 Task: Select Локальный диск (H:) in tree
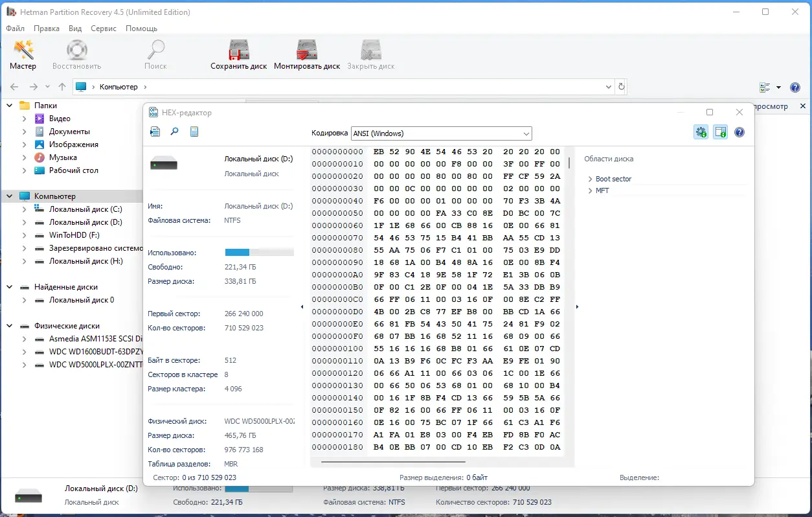[x=85, y=261]
